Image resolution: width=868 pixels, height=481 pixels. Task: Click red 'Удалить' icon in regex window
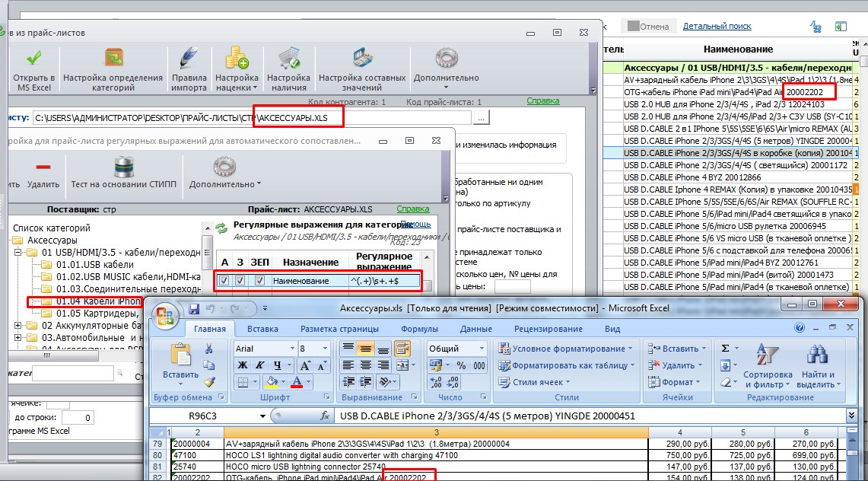pos(43,167)
